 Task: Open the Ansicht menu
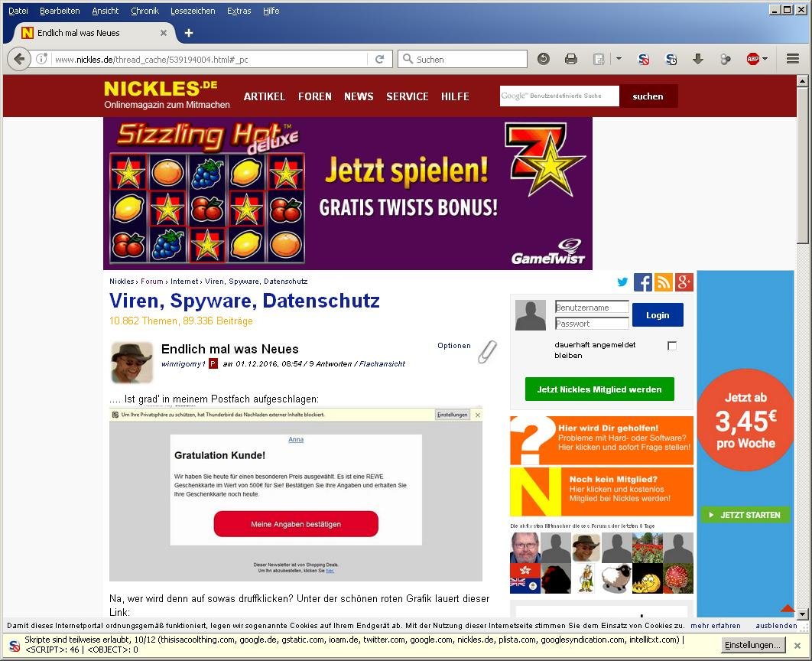point(105,11)
